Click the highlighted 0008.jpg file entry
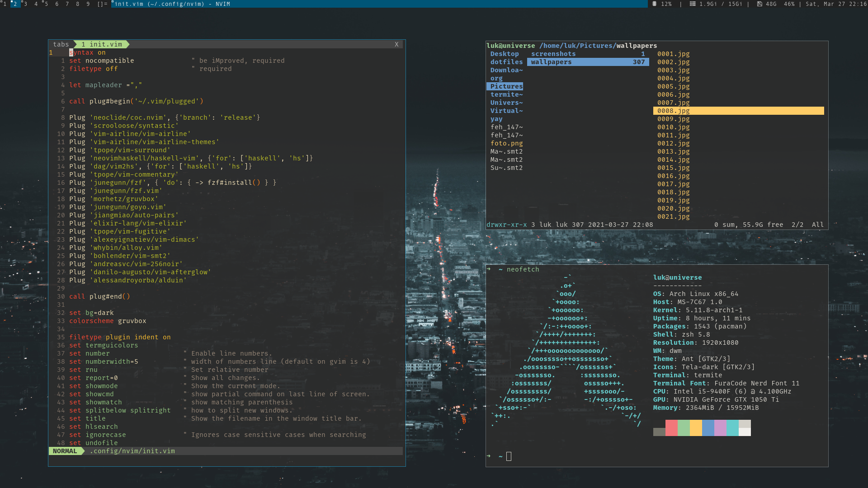 673,111
